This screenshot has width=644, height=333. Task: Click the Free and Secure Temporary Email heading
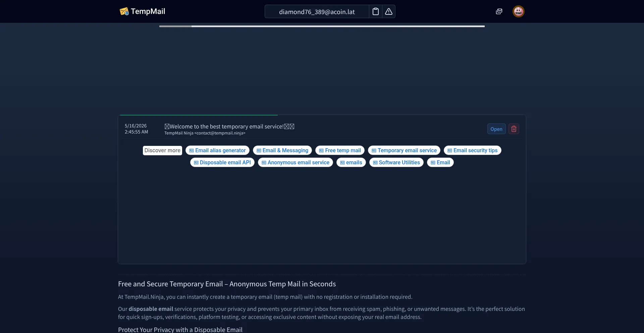(227, 284)
